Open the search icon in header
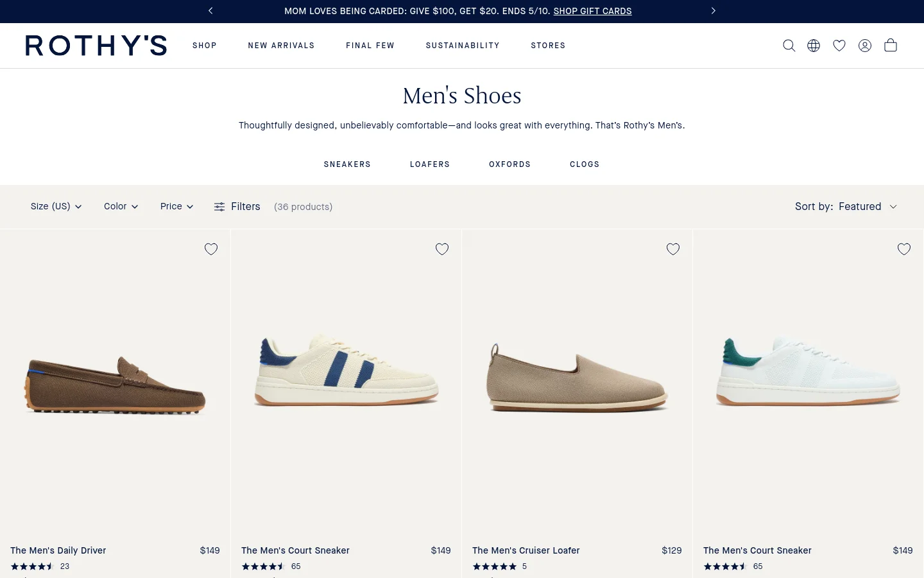 click(789, 46)
